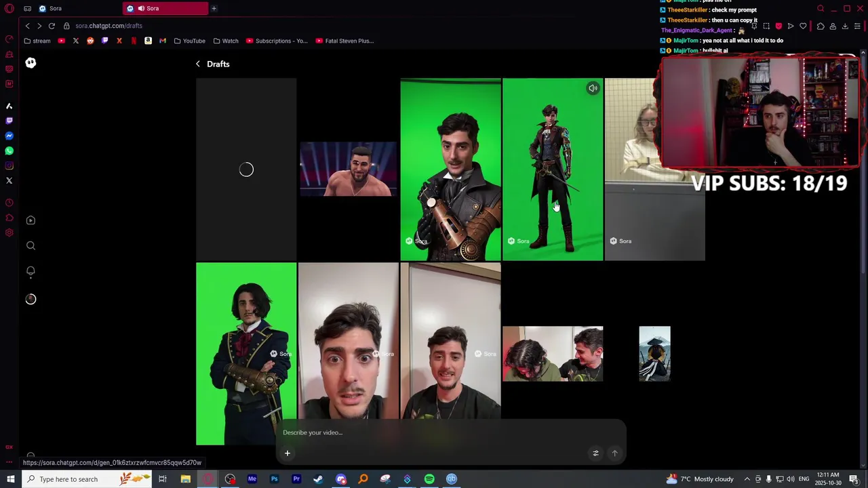Open the Netflix bookmark icon
The image size is (868, 488).
click(134, 41)
